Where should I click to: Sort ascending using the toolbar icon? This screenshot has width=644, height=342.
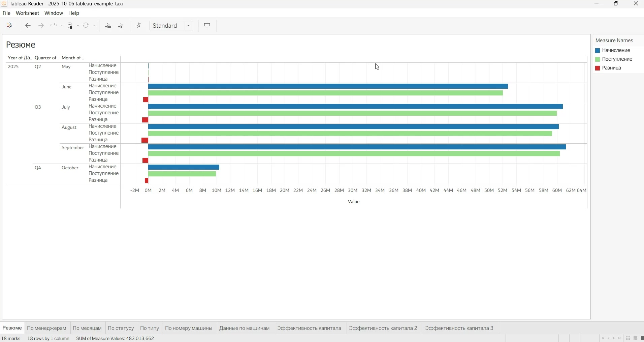click(x=108, y=26)
